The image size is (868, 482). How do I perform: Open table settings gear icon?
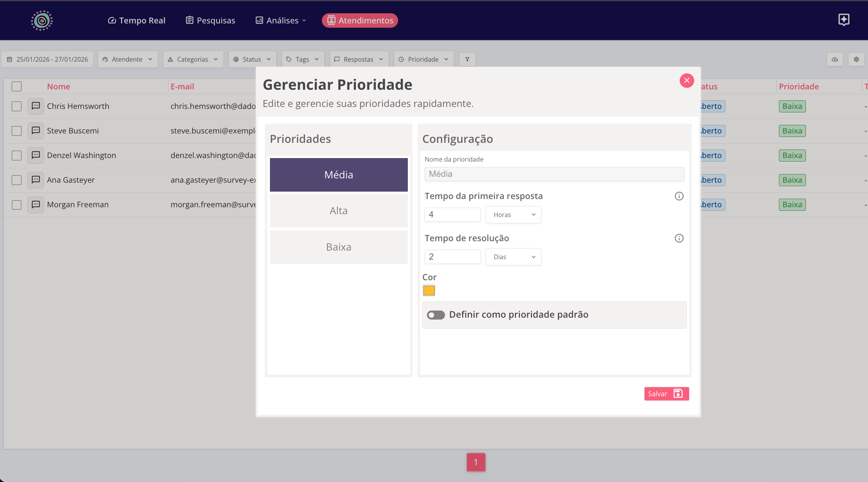tap(856, 59)
